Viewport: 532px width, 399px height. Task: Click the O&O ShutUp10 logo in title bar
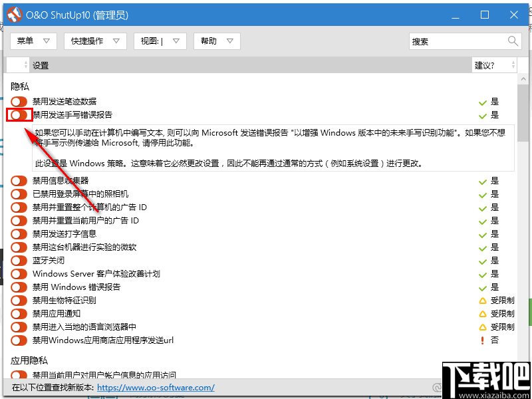tap(14, 14)
